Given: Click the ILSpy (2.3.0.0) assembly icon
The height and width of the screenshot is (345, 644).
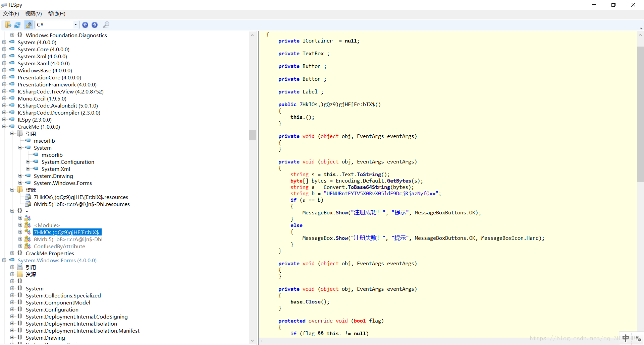Looking at the screenshot, I should [x=12, y=120].
